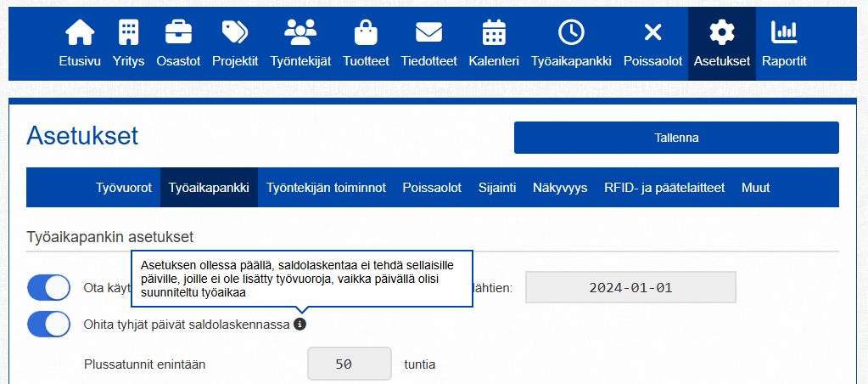Click Plussatunnit enintään 50 field
The image size is (868, 384).
350,364
